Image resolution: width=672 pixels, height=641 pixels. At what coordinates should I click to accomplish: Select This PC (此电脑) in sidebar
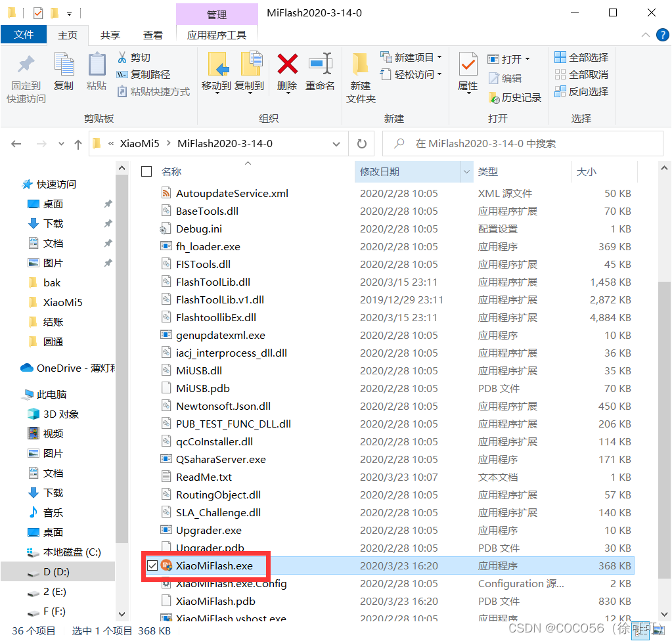[45, 394]
